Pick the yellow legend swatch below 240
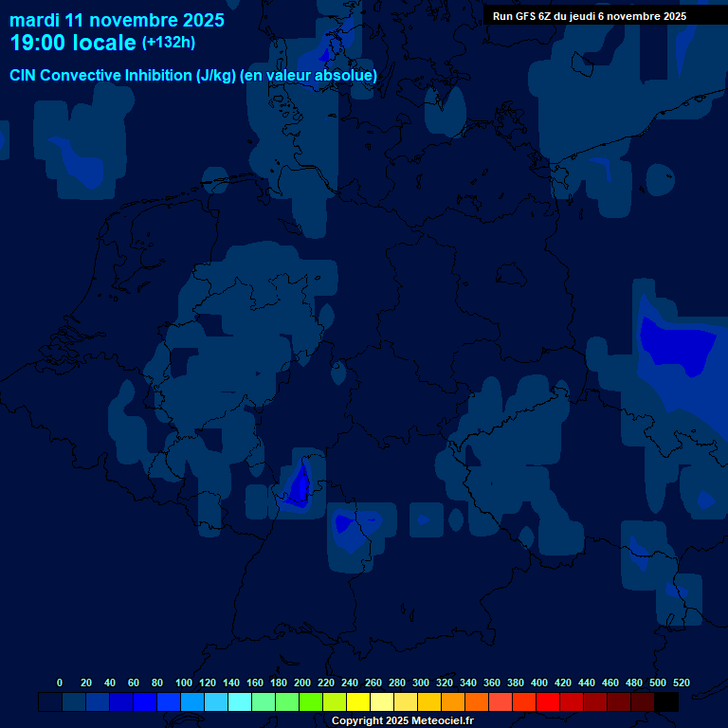 (x=358, y=702)
